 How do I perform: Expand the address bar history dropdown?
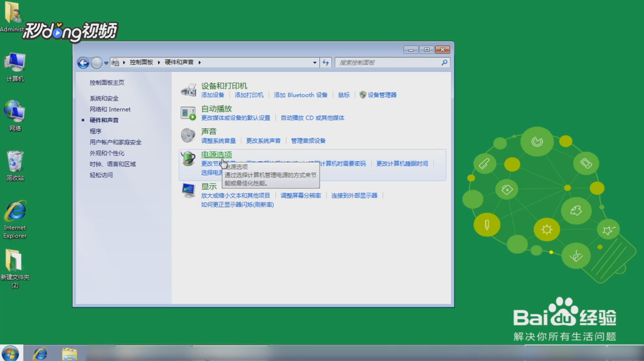[x=314, y=63]
